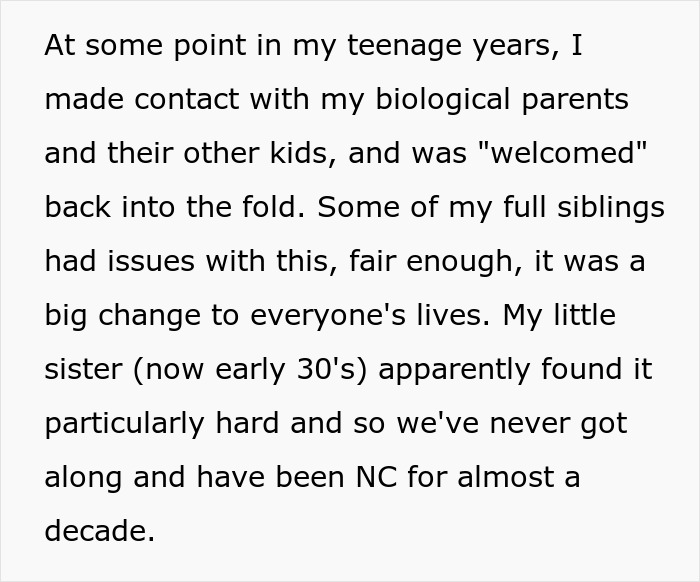
Task: Click the final word "decade"
Action: tap(97, 532)
